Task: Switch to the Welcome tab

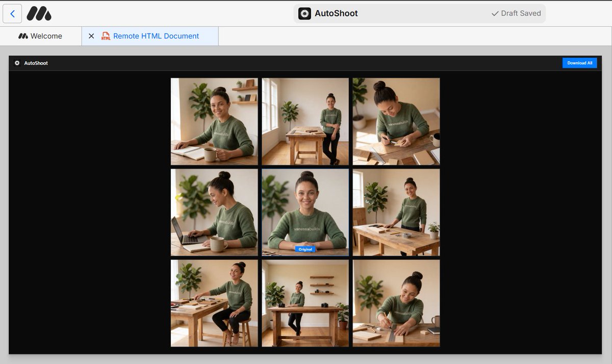Action: pyautogui.click(x=41, y=36)
